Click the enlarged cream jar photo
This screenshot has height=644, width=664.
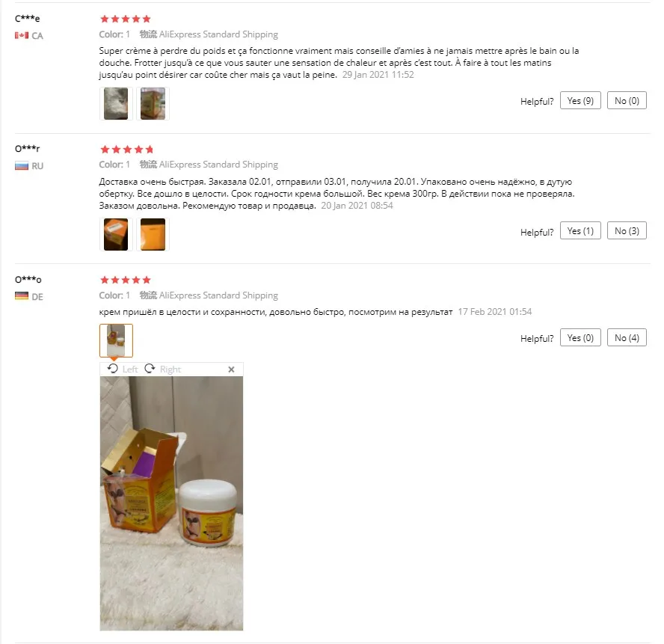click(171, 503)
